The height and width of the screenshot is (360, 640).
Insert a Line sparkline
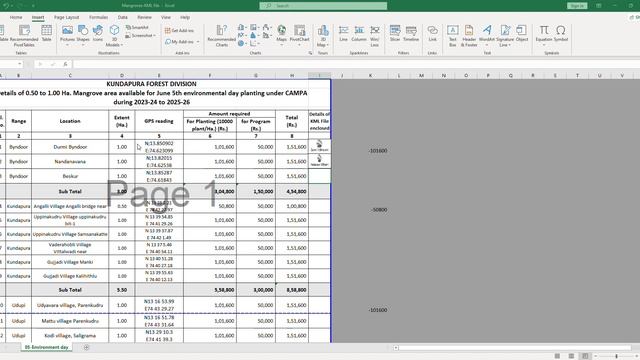point(343,33)
